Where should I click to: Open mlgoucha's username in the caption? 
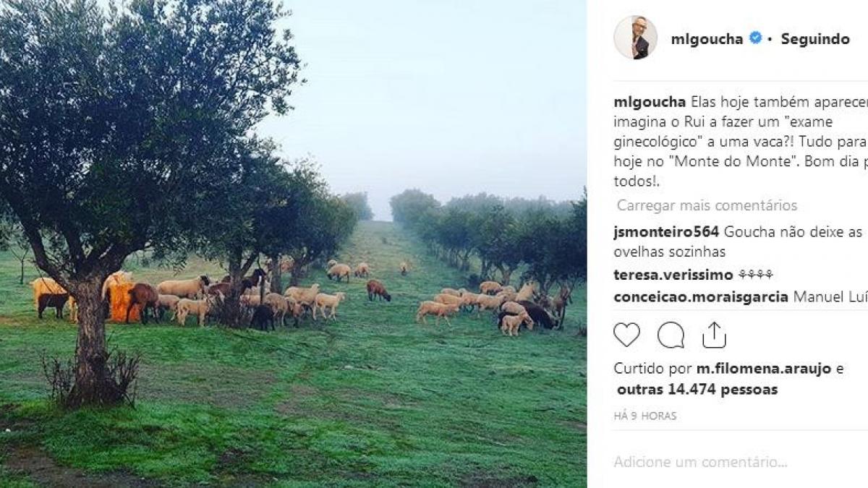[650, 101]
